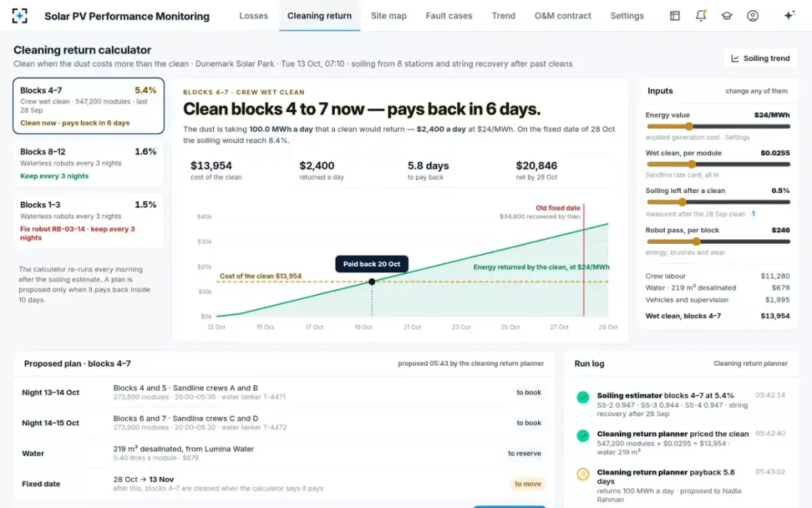Switch to the Losses tab
This screenshot has width=812, height=508.
point(254,16)
